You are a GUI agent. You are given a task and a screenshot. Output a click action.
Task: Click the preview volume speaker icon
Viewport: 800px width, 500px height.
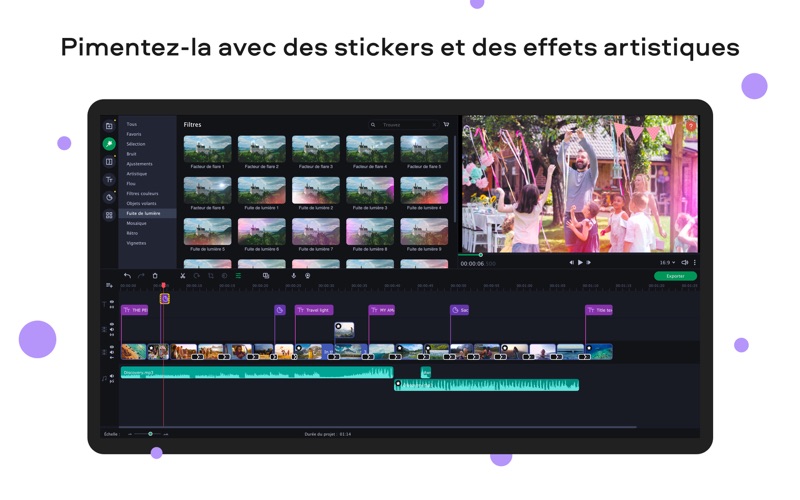click(685, 263)
